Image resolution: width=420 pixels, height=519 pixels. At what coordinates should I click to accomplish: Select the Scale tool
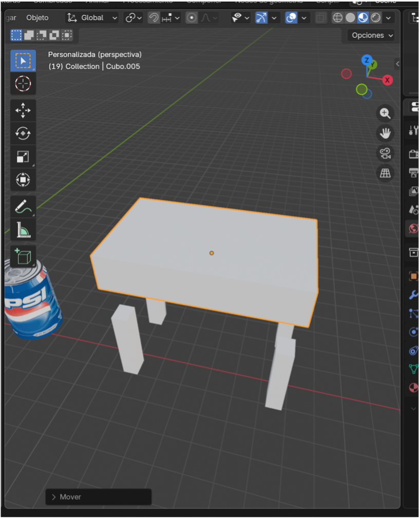pyautogui.click(x=23, y=156)
